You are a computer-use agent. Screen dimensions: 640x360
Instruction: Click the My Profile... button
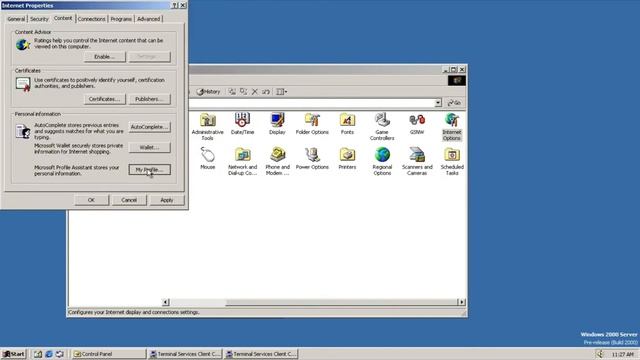pos(149,169)
